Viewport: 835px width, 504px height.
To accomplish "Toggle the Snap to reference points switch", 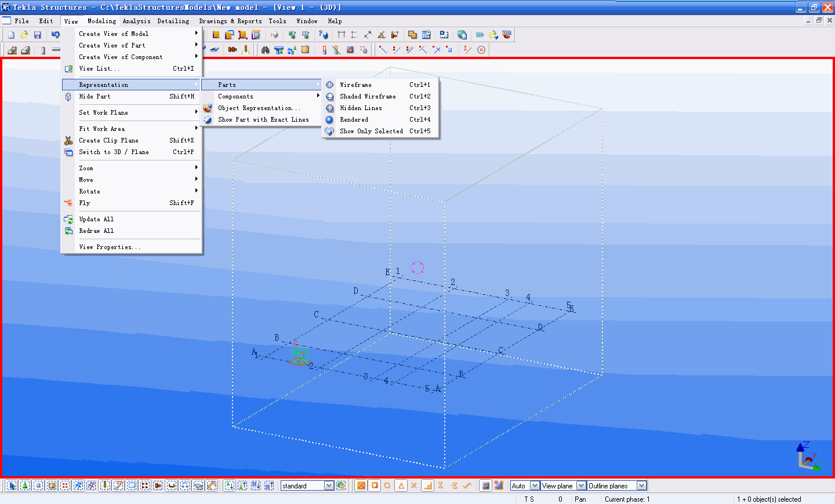I will point(486,485).
